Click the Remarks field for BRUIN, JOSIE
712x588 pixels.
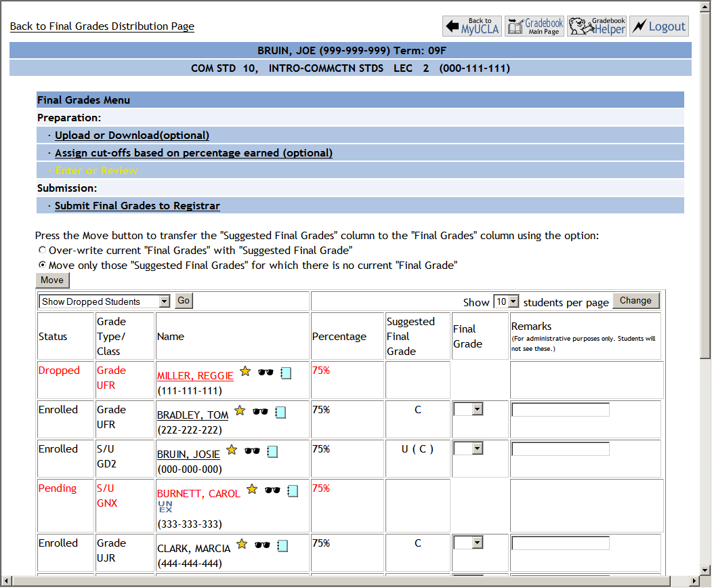560,449
